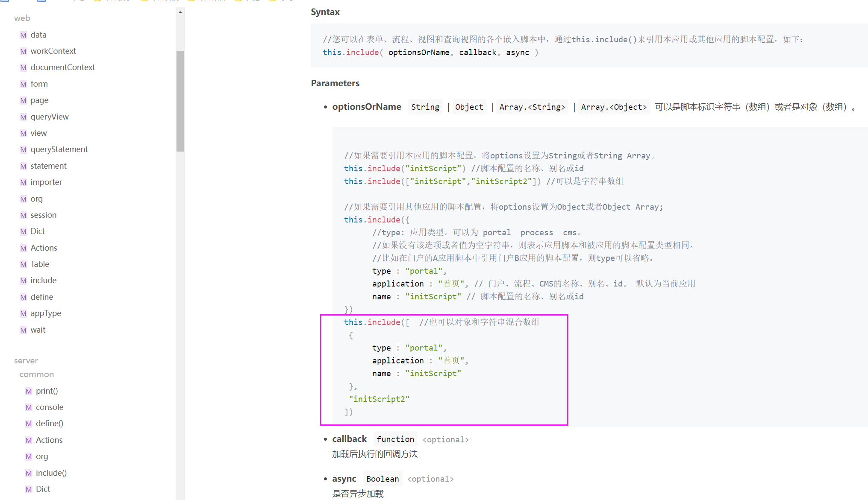
Task: Click the web section heading
Action: coord(22,18)
